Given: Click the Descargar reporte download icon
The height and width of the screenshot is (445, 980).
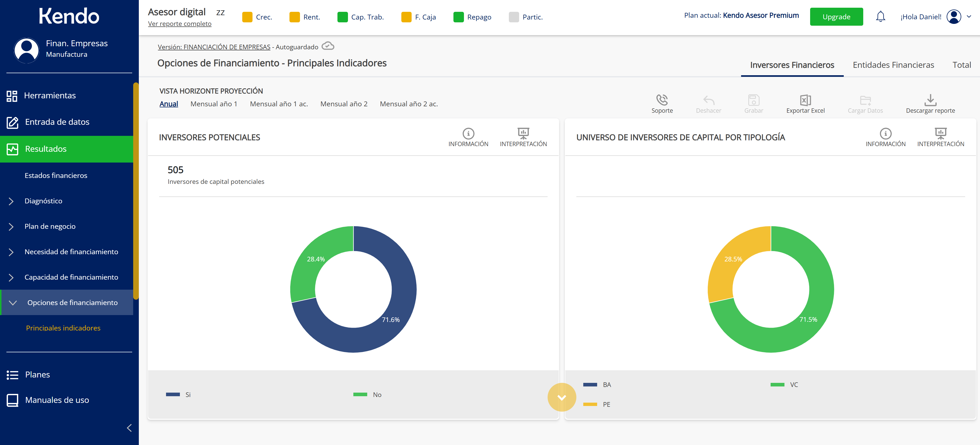Looking at the screenshot, I should [x=930, y=100].
